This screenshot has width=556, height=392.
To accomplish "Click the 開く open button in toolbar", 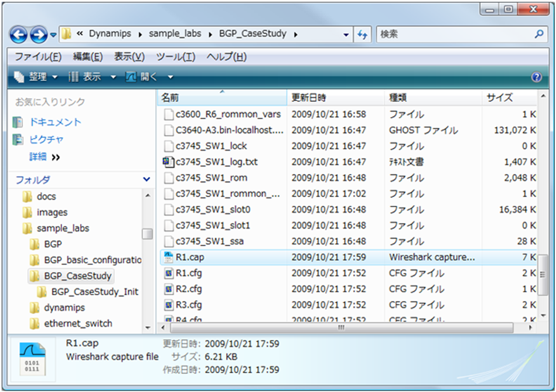I will click(x=143, y=77).
